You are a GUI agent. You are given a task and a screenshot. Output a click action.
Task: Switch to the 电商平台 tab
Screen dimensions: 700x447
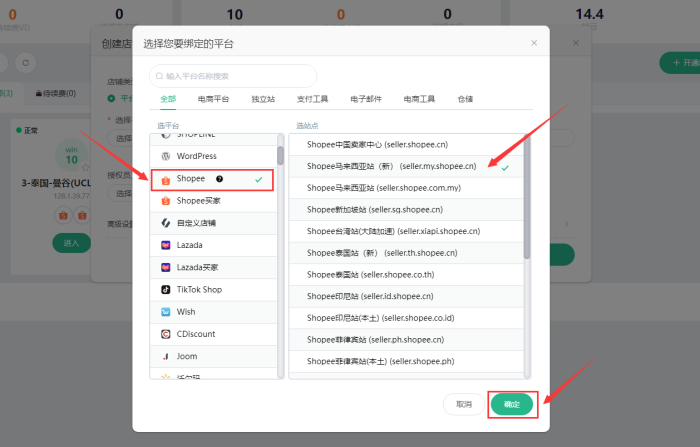[x=213, y=99]
